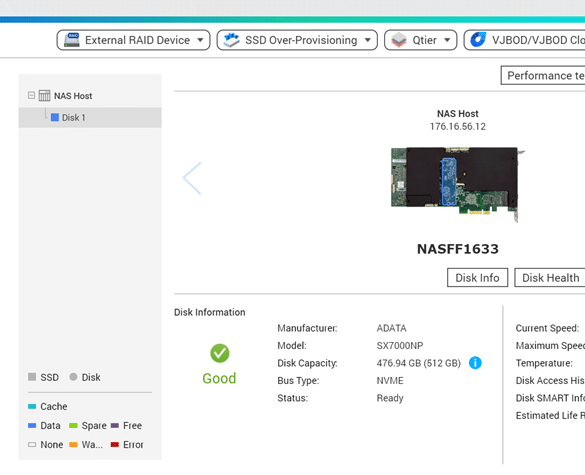Click the Spare green legend swatch
This screenshot has width=585, height=475.
[x=73, y=425]
